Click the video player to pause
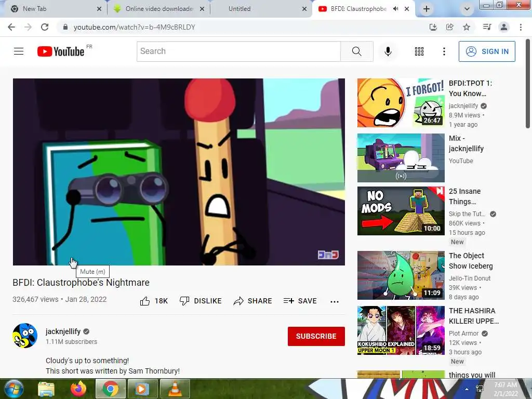 click(179, 171)
